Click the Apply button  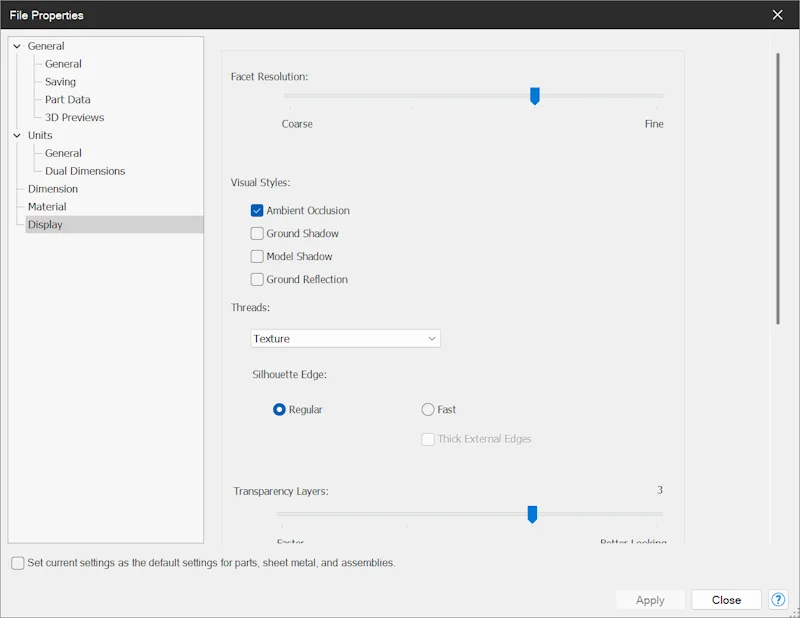coord(650,600)
